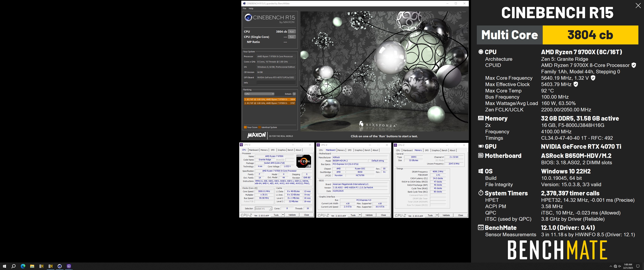Click the MAXON logo at the bottom of Cinebench

(x=256, y=135)
